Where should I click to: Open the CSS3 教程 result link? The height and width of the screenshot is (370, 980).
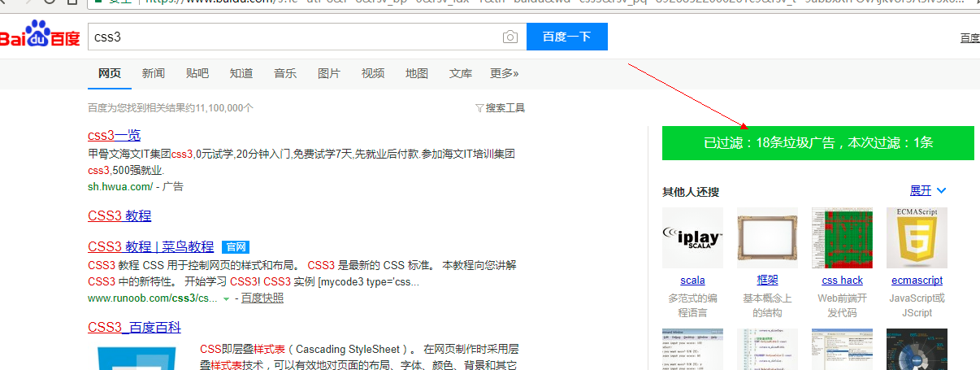pyautogui.click(x=119, y=215)
